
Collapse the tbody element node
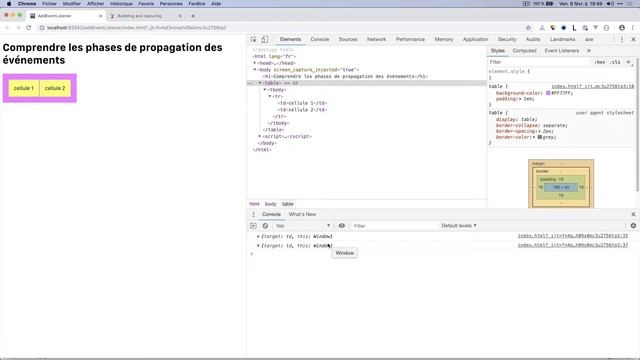click(x=264, y=90)
